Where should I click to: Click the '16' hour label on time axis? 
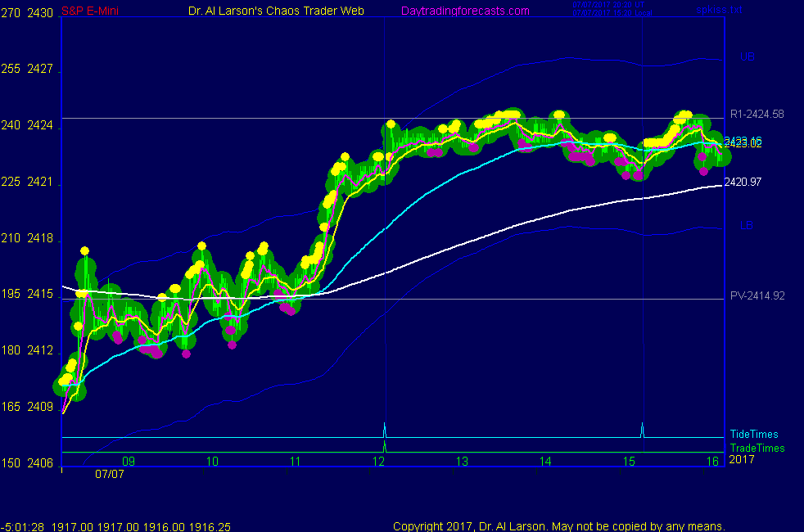tap(713, 462)
